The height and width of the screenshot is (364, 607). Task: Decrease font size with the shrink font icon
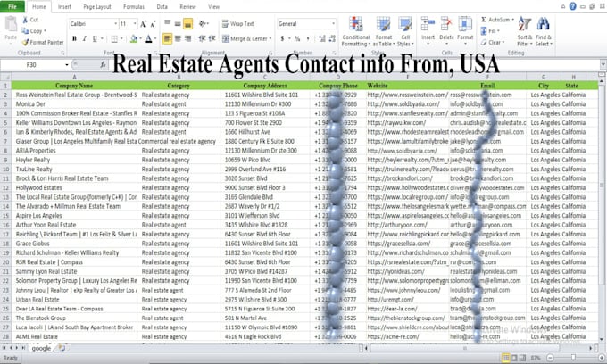pyautogui.click(x=153, y=24)
